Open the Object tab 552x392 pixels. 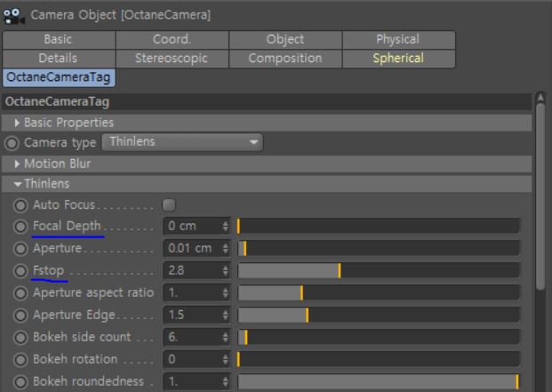[285, 39]
